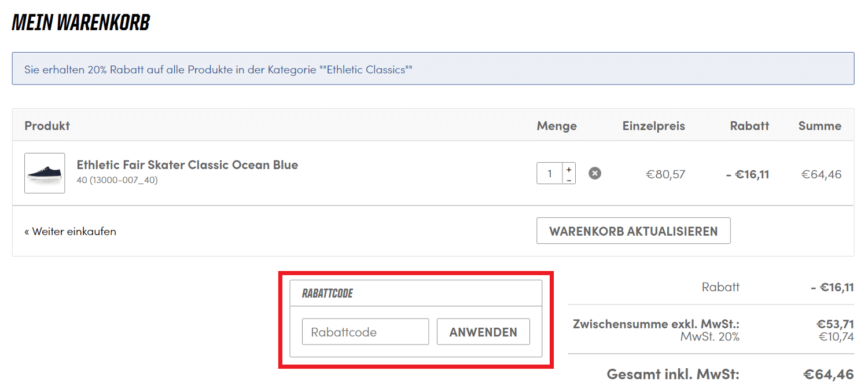The image size is (868, 388).
Task: Click the quantity input showing 1
Action: point(550,174)
